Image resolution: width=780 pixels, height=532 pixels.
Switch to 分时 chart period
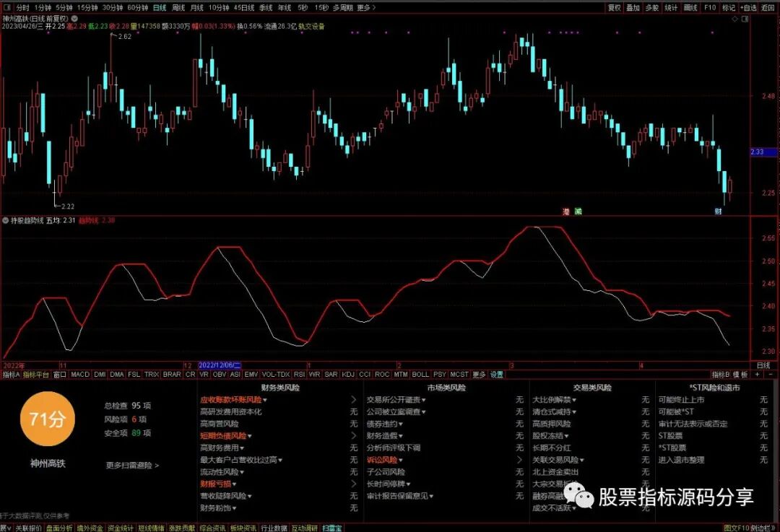click(x=23, y=7)
